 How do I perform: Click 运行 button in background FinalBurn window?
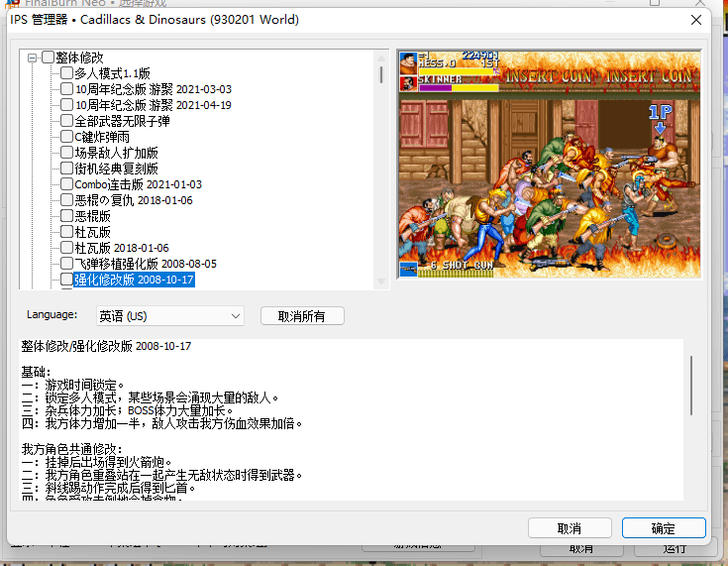tap(674, 549)
